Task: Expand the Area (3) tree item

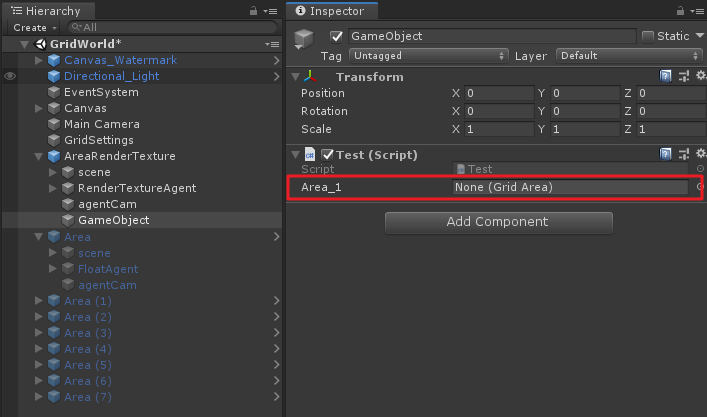Action: pos(39,333)
